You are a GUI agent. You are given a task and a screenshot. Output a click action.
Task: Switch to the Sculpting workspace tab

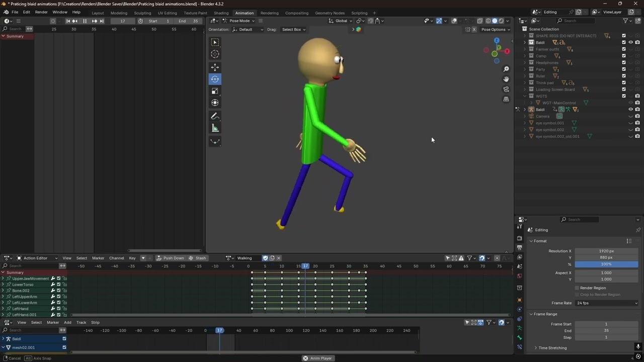142,13
